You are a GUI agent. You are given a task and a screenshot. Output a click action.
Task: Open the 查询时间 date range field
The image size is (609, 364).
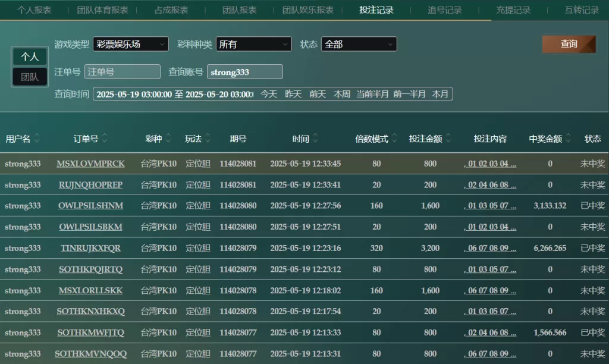coord(174,94)
